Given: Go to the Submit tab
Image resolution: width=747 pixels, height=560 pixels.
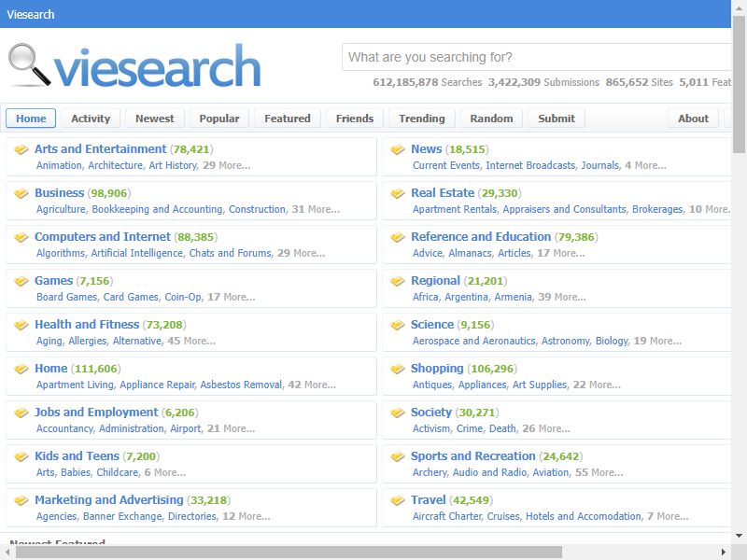Looking at the screenshot, I should 557,119.
